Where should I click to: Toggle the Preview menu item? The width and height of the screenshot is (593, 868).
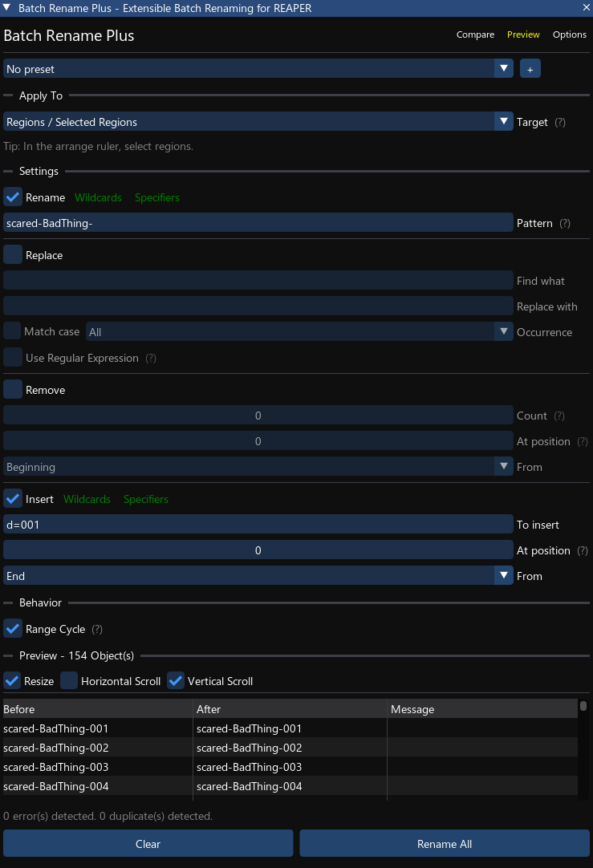click(x=523, y=34)
